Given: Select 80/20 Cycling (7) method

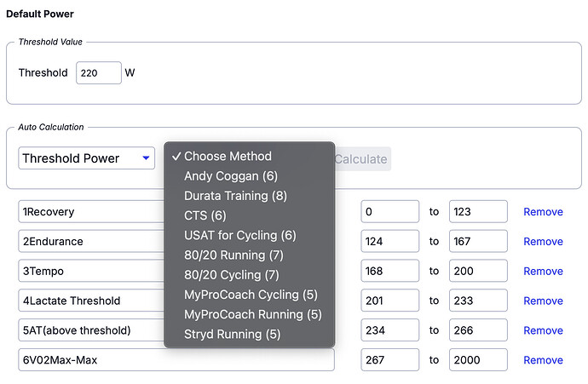Looking at the screenshot, I should pos(250,275).
